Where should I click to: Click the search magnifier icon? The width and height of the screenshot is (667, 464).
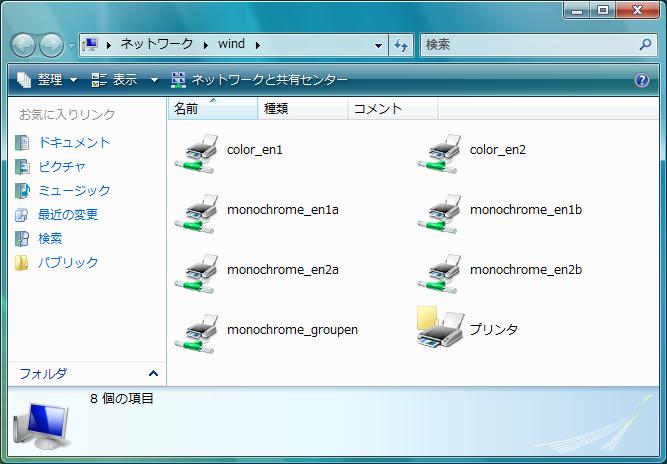[645, 44]
